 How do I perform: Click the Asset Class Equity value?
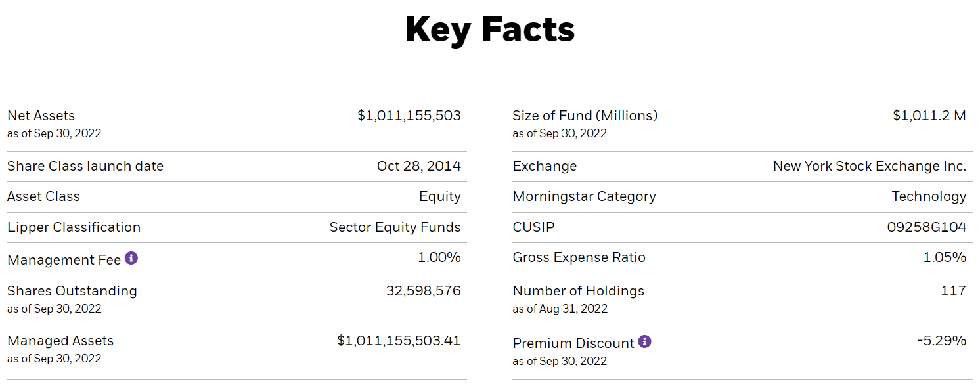coord(439,196)
